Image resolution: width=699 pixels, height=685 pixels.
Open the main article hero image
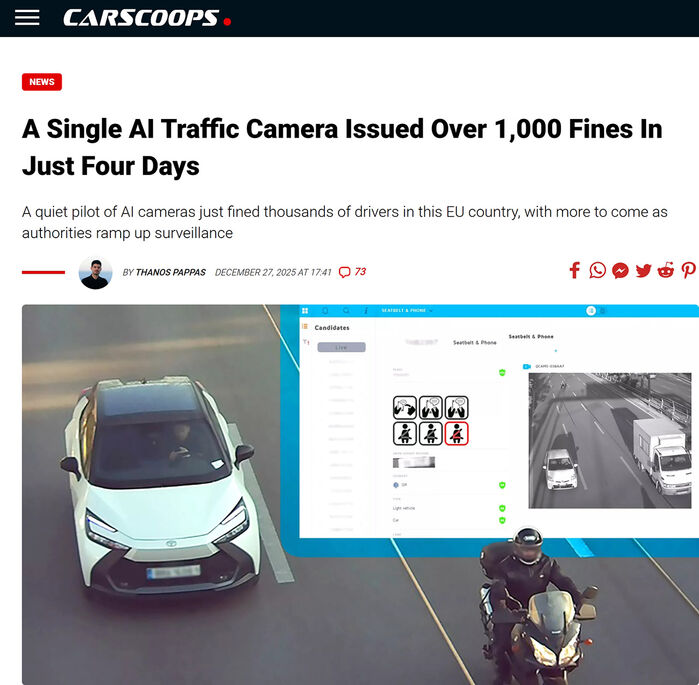[x=360, y=494]
